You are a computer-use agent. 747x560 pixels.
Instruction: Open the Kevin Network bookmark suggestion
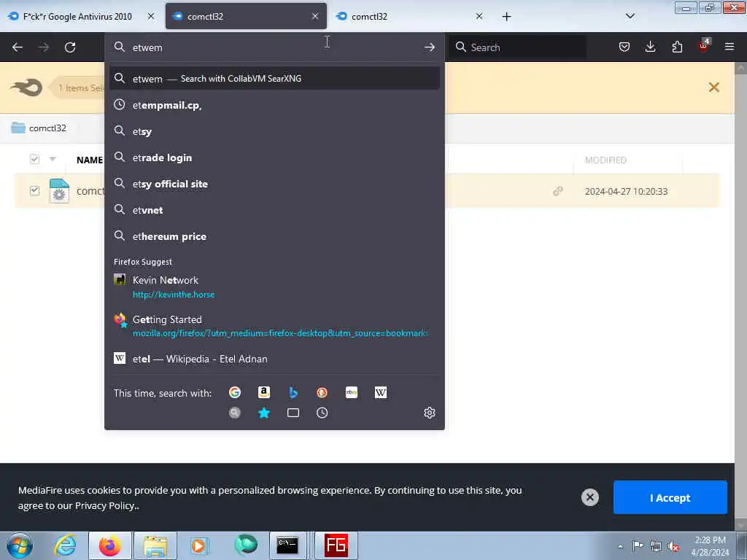274,287
